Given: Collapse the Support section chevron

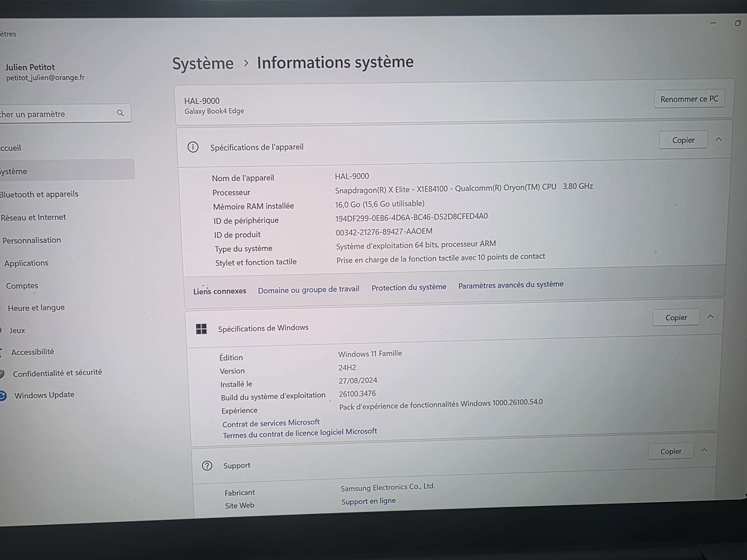Looking at the screenshot, I should [x=704, y=450].
